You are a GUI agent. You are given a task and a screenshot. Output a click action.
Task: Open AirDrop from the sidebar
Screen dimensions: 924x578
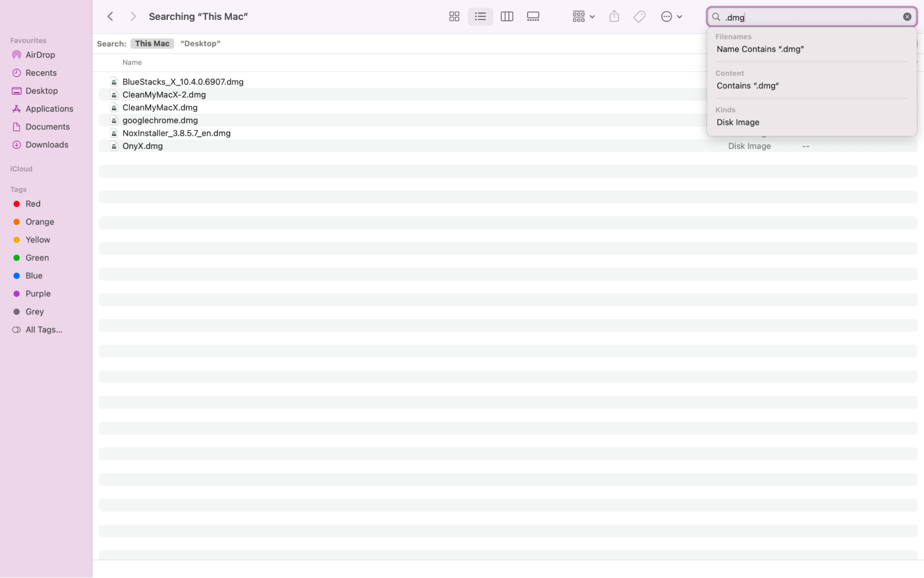40,55
